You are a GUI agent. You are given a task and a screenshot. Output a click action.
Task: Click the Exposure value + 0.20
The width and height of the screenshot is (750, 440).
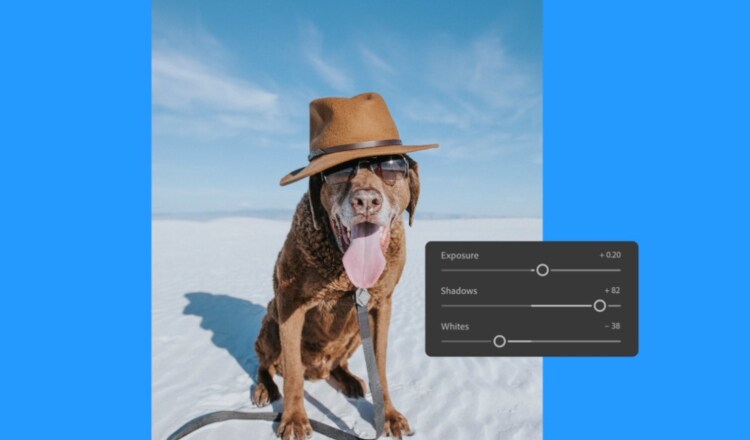pyautogui.click(x=610, y=255)
